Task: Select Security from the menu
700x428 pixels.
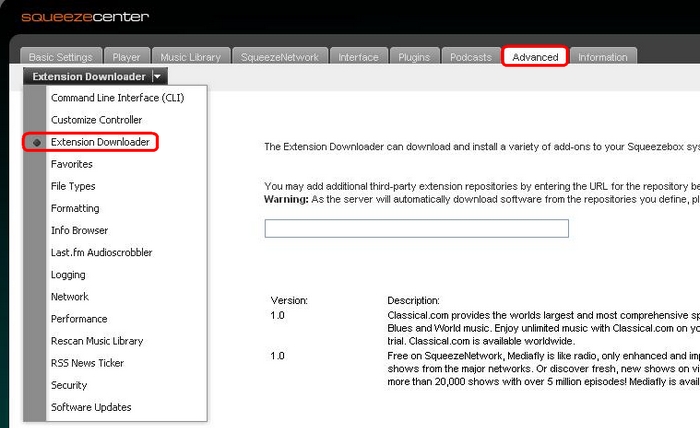Action: 69,385
